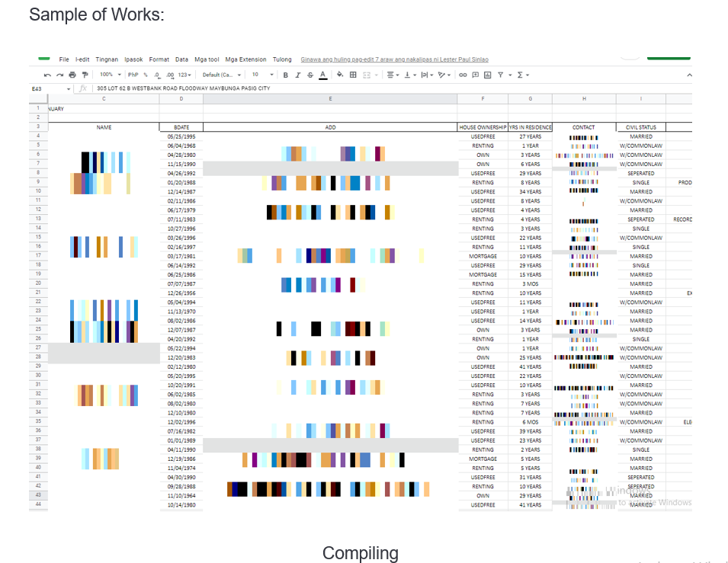Open the File menu
This screenshot has width=728, height=563.
click(64, 59)
